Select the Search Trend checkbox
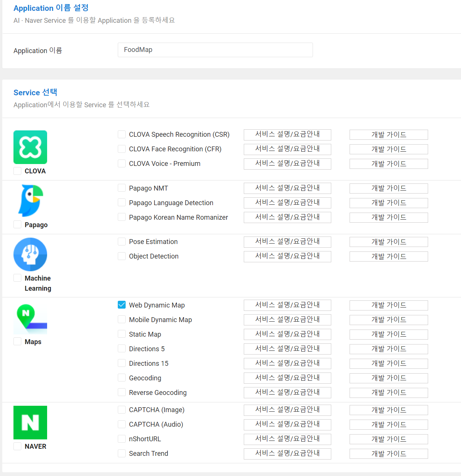This screenshot has height=476, width=461. point(122,453)
